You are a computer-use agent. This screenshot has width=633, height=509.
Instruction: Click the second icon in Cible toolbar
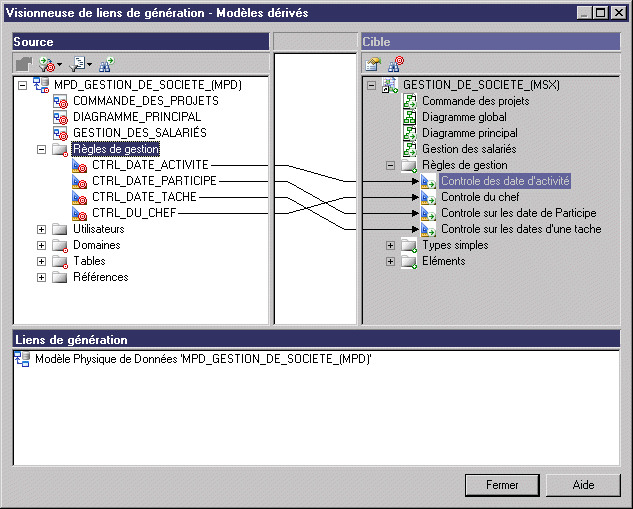396,64
